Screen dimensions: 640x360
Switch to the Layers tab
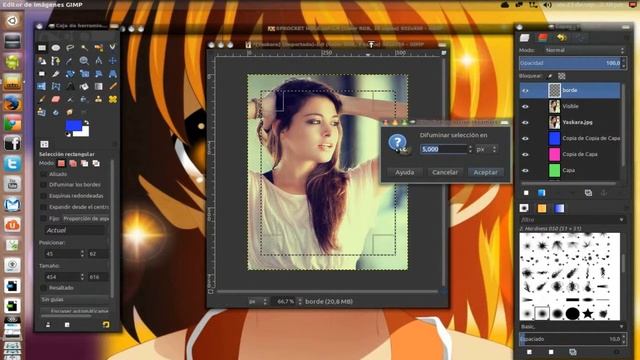[525, 38]
